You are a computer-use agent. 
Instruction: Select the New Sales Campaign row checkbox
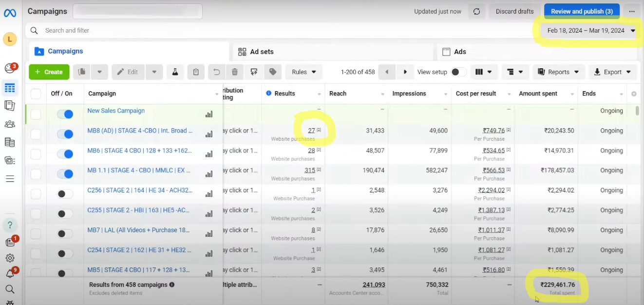36,114
